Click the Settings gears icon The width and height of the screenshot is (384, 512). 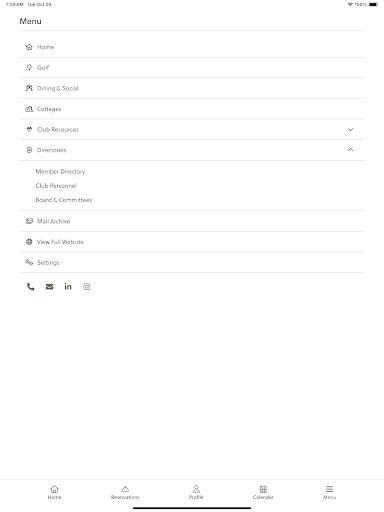pyautogui.click(x=29, y=262)
